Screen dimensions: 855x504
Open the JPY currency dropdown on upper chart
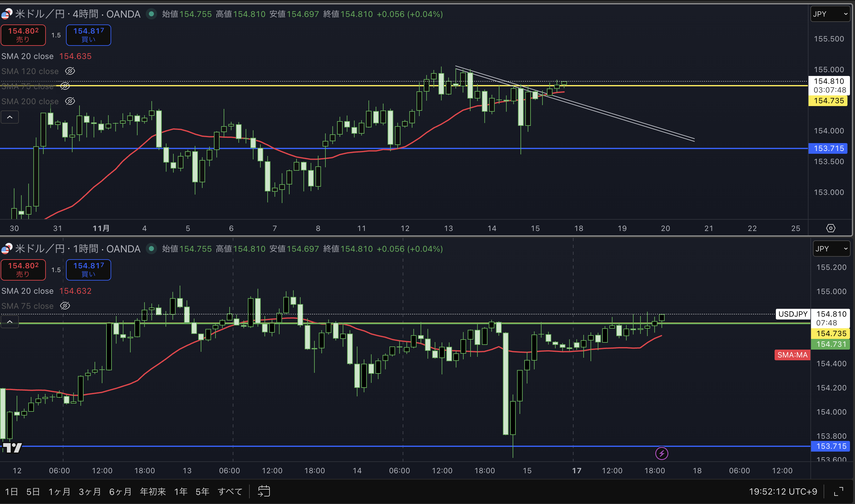(x=830, y=14)
